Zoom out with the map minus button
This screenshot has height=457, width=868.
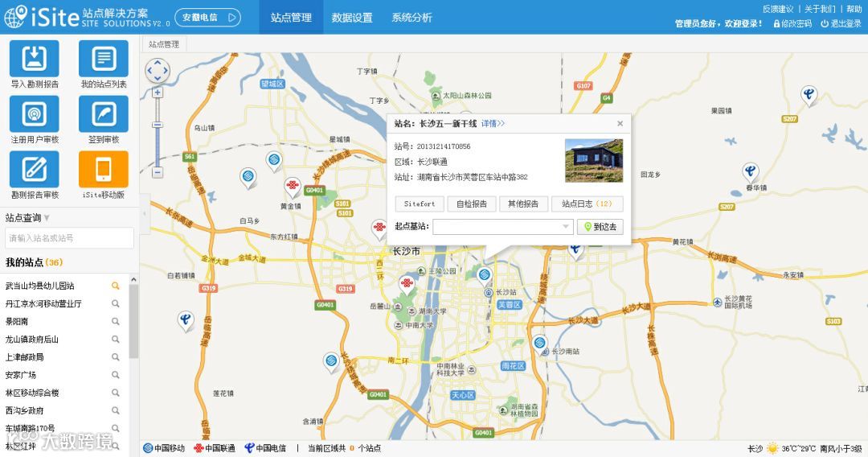pos(158,172)
